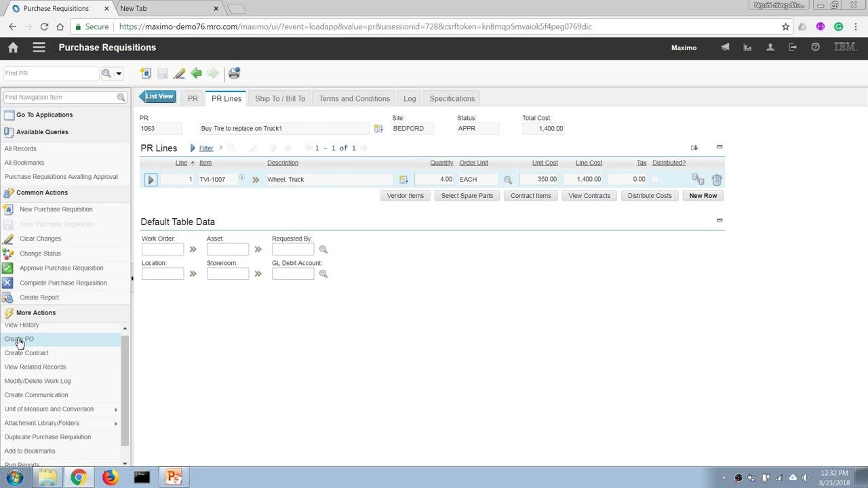Open the Help question mark icon

pyautogui.click(x=815, y=47)
